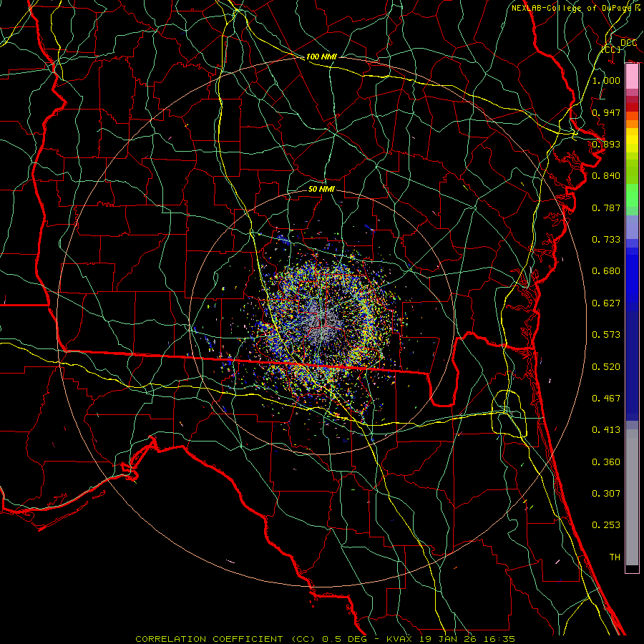Click the DEC label above legend

tap(628, 43)
